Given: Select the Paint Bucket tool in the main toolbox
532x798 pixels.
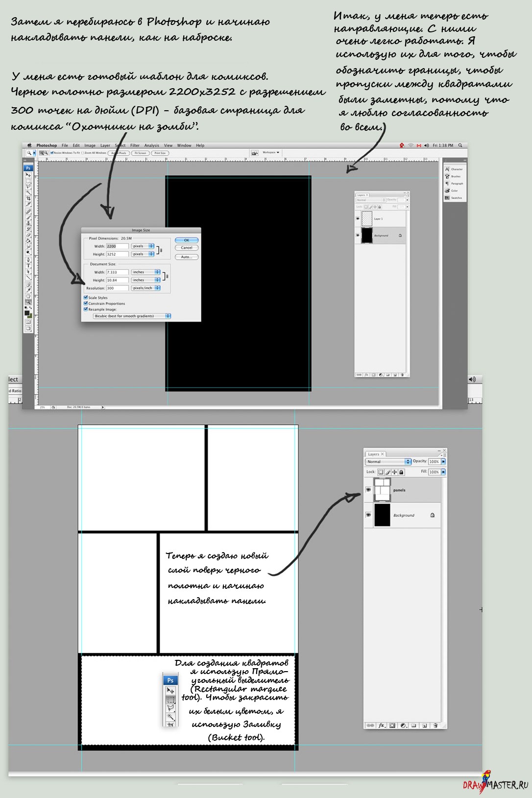Looking at the screenshot, I should tap(28, 241).
